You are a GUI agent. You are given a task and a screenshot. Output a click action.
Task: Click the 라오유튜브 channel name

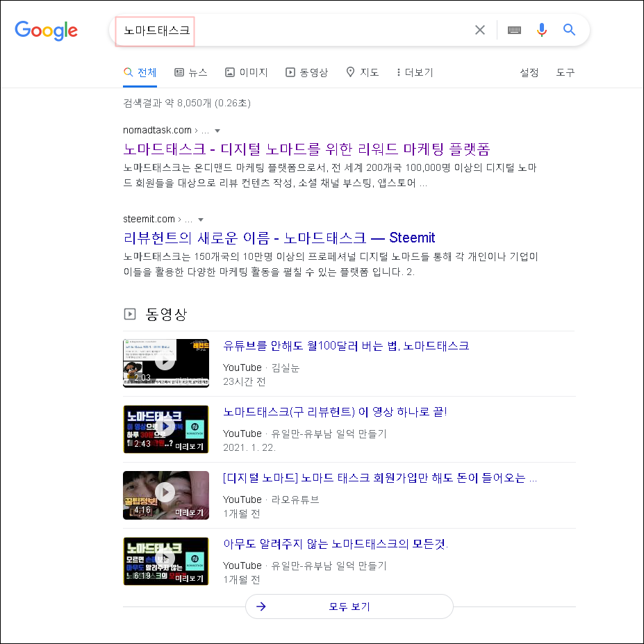(295, 499)
